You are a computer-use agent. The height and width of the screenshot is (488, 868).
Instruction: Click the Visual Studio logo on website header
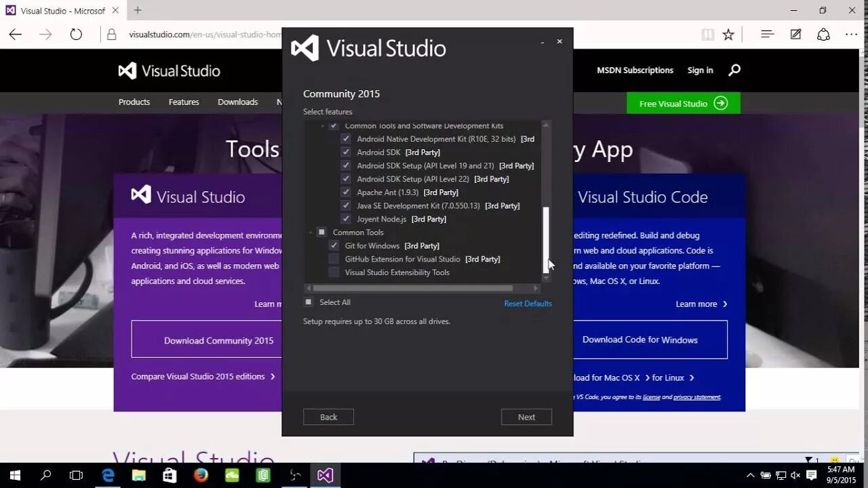pos(169,70)
